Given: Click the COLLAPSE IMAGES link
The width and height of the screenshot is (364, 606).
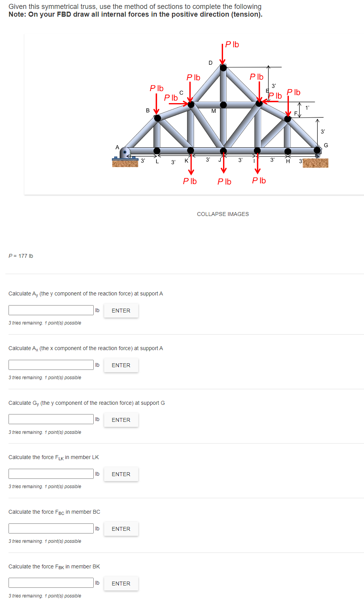Looking at the screenshot, I should 223,214.
